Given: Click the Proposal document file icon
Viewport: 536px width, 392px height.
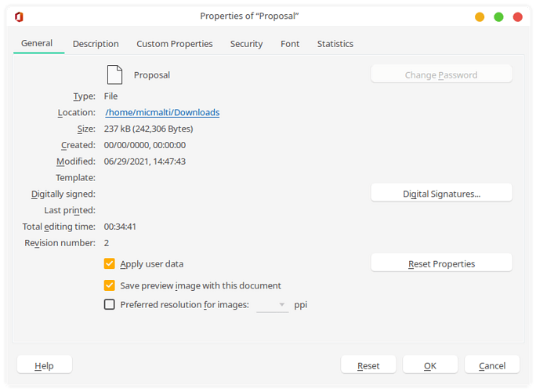Looking at the screenshot, I should (x=114, y=74).
